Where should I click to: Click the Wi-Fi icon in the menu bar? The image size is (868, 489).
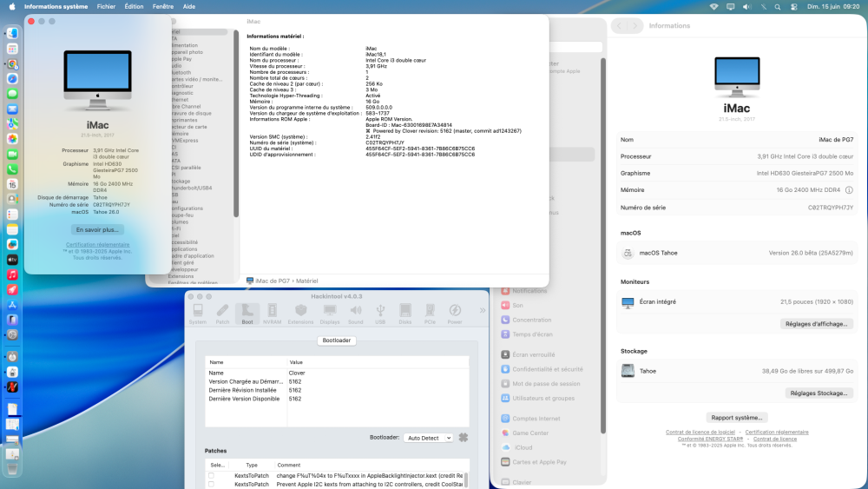point(713,7)
